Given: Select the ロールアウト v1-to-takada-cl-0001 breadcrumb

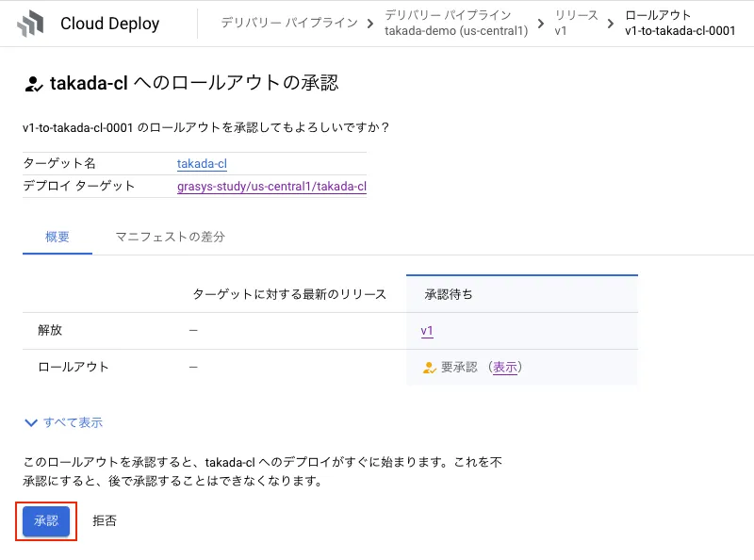Looking at the screenshot, I should [680, 23].
